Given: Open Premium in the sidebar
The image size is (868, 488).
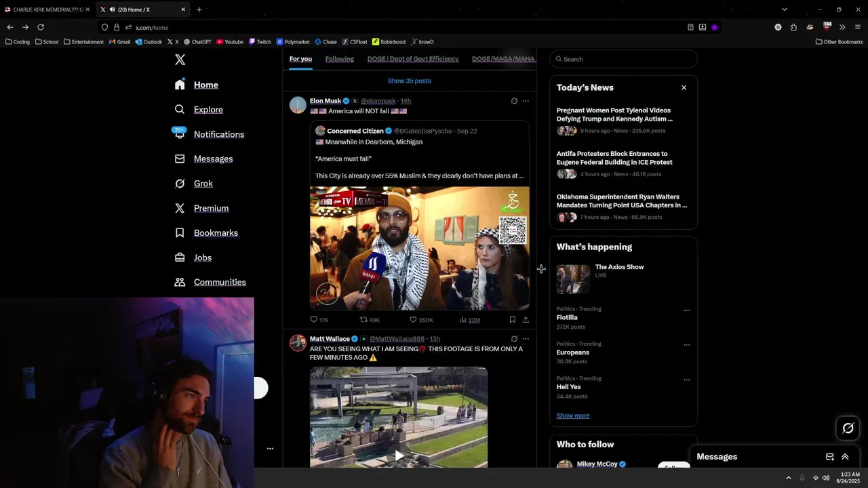Looking at the screenshot, I should (201, 208).
